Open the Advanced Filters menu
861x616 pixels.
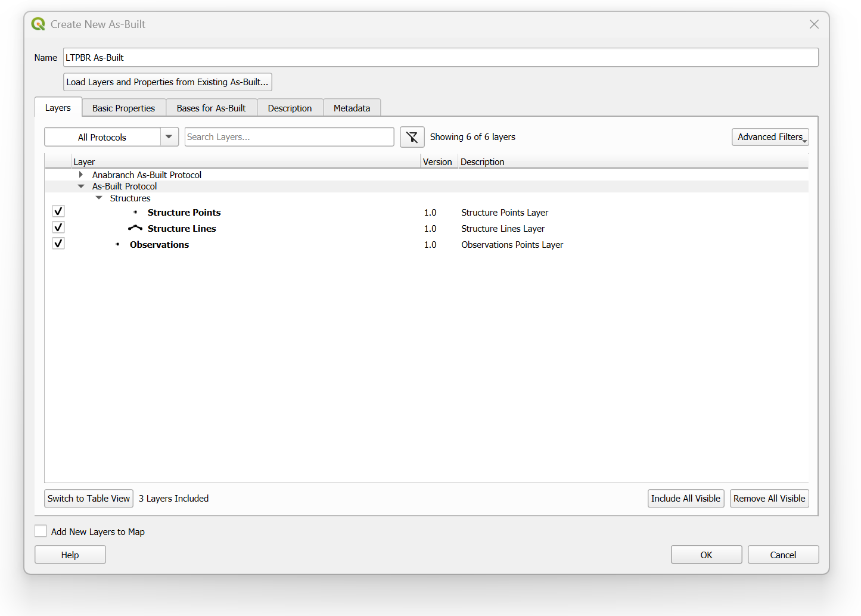[770, 137]
